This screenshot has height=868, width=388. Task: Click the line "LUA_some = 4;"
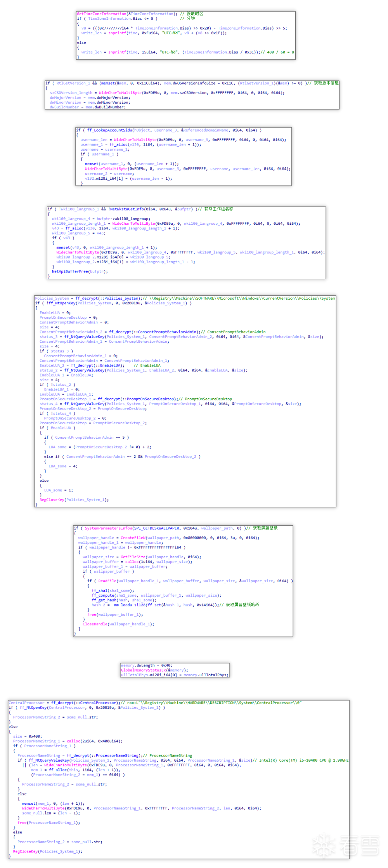point(63,467)
